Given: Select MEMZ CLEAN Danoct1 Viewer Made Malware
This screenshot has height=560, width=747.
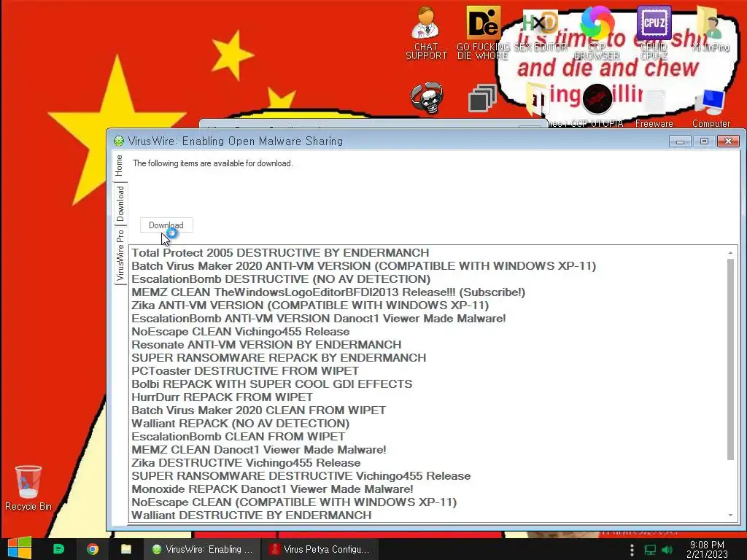Looking at the screenshot, I should (259, 449).
